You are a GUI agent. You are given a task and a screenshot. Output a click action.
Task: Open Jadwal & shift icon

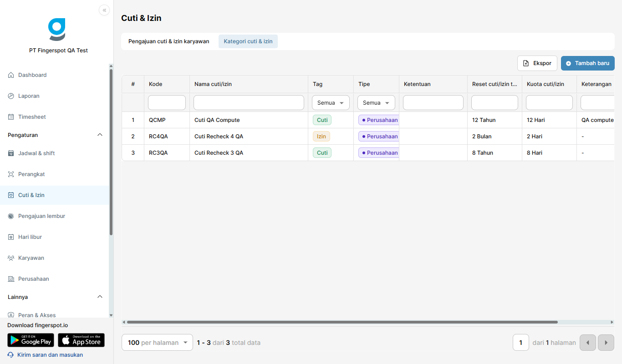click(11, 153)
